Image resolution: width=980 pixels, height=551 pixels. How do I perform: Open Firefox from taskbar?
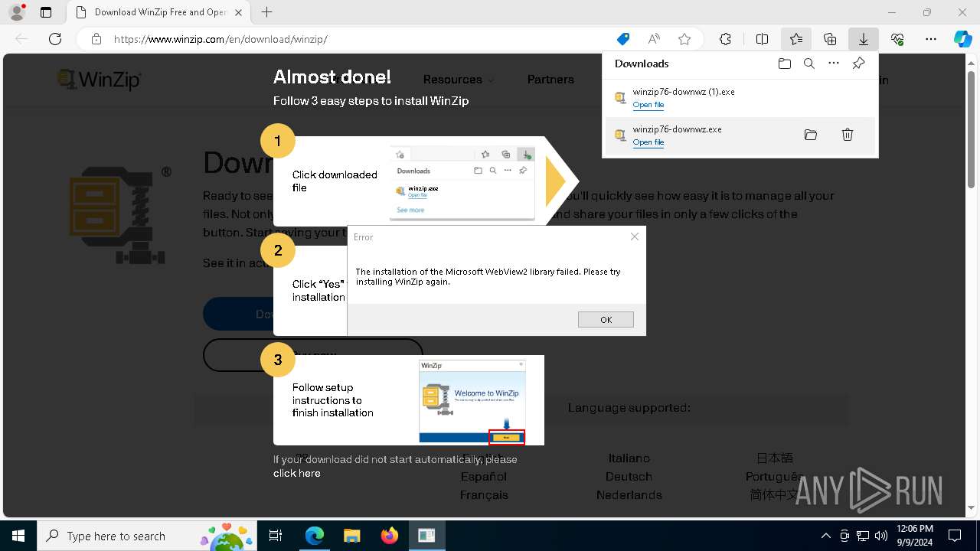390,536
